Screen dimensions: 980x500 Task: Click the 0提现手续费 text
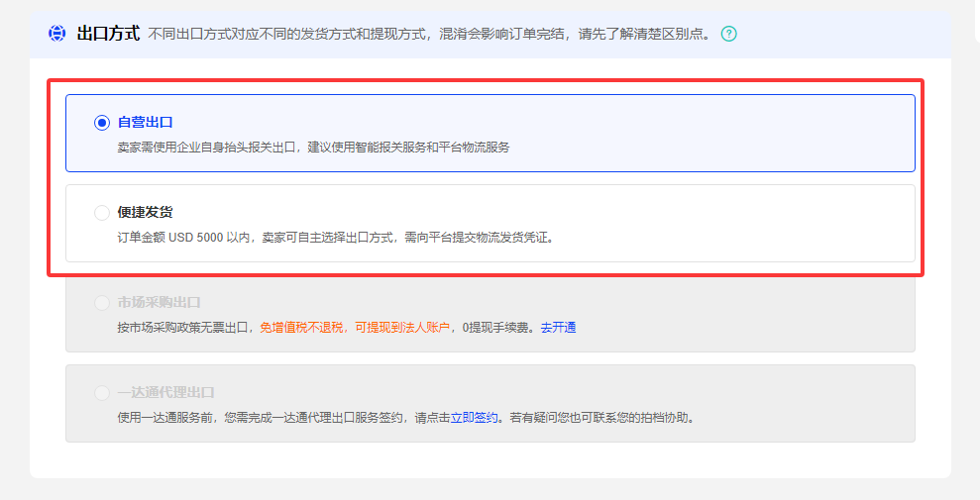click(x=496, y=327)
